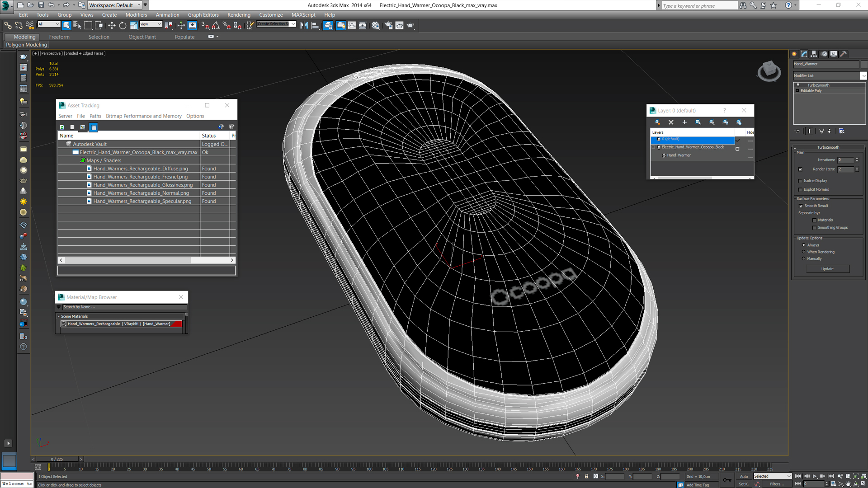Viewport: 868px width, 488px height.
Task: Activate the Select and Scale tool
Action: click(134, 25)
